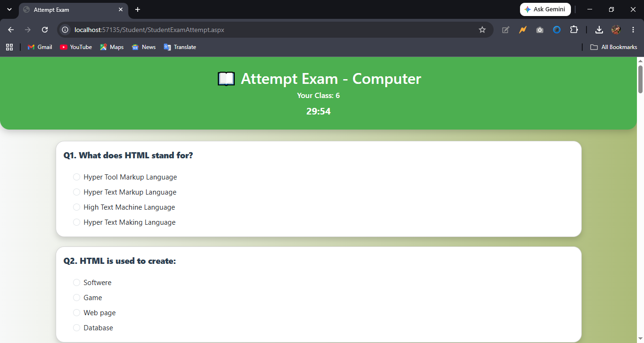The width and height of the screenshot is (644, 343).
Task: Open the pencil edit extension icon
Action: pos(505,30)
